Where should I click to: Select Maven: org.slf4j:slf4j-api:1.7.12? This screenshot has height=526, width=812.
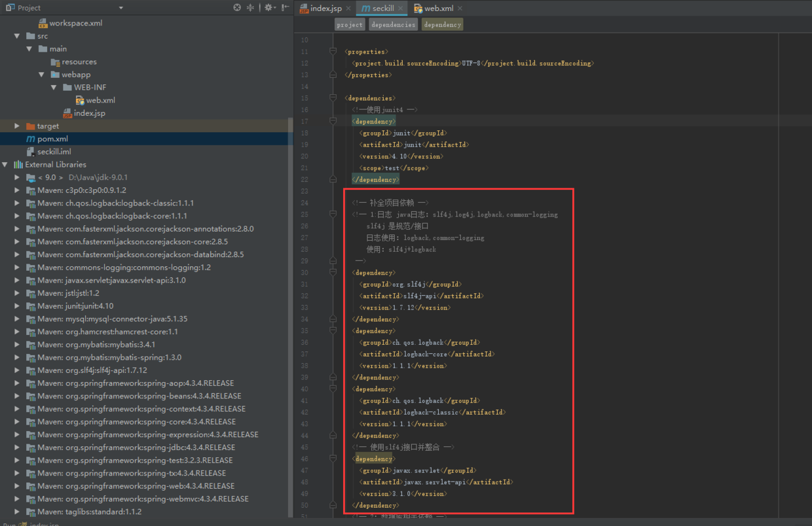pos(92,370)
